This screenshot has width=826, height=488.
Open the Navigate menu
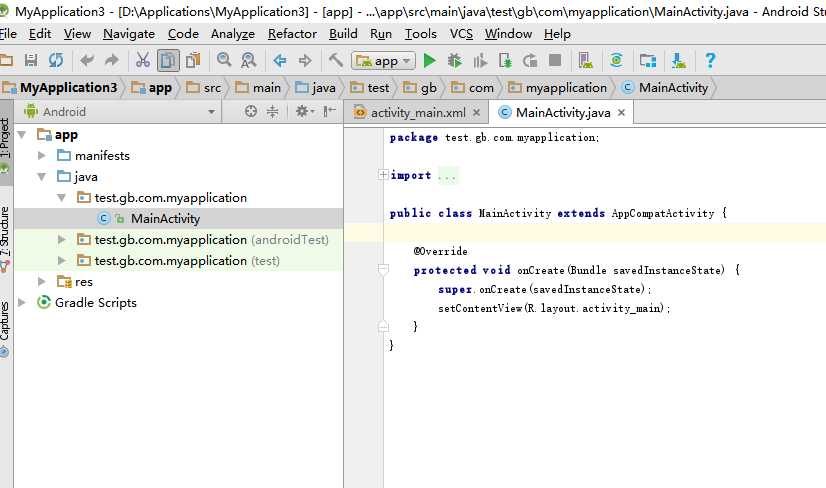pyautogui.click(x=129, y=34)
